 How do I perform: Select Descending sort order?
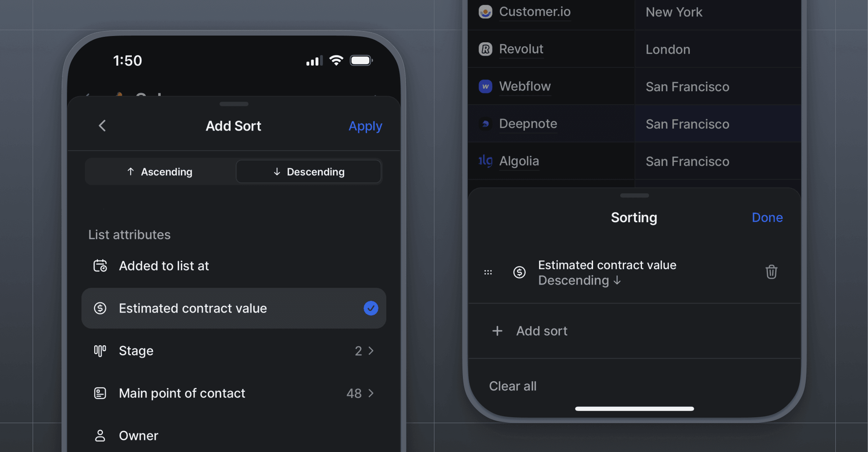pos(308,171)
